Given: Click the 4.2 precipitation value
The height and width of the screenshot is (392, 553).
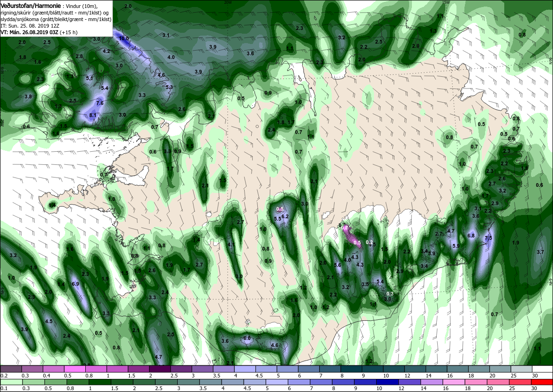Looking at the screenshot, I should coord(106,51).
